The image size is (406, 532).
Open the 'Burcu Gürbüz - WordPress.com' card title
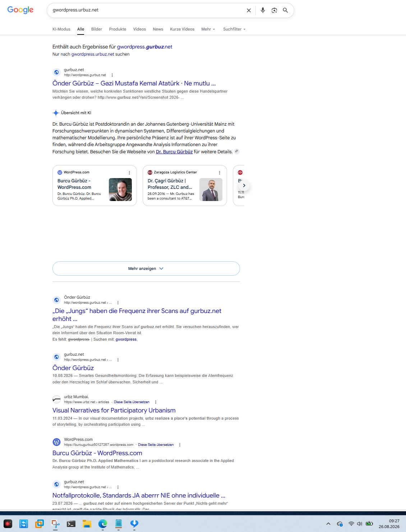[74, 184]
